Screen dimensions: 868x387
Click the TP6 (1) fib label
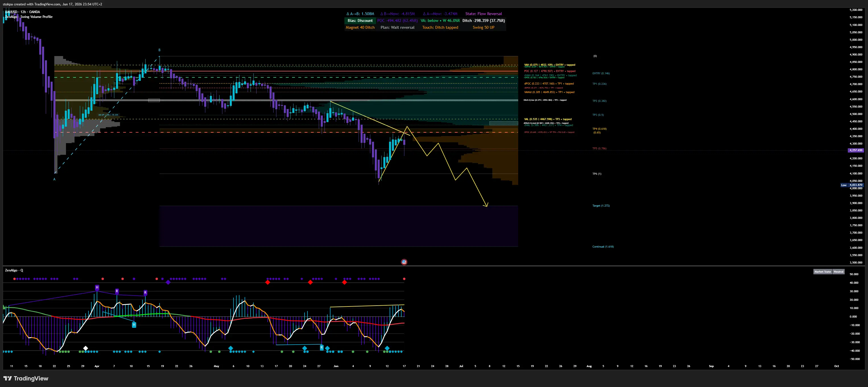tap(597, 174)
